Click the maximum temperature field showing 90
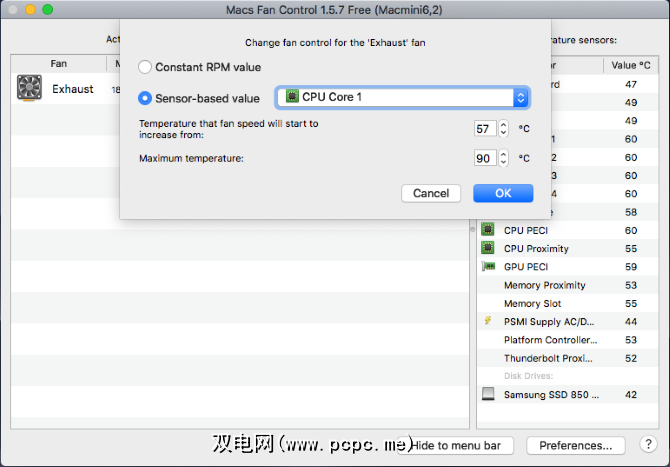 485,158
